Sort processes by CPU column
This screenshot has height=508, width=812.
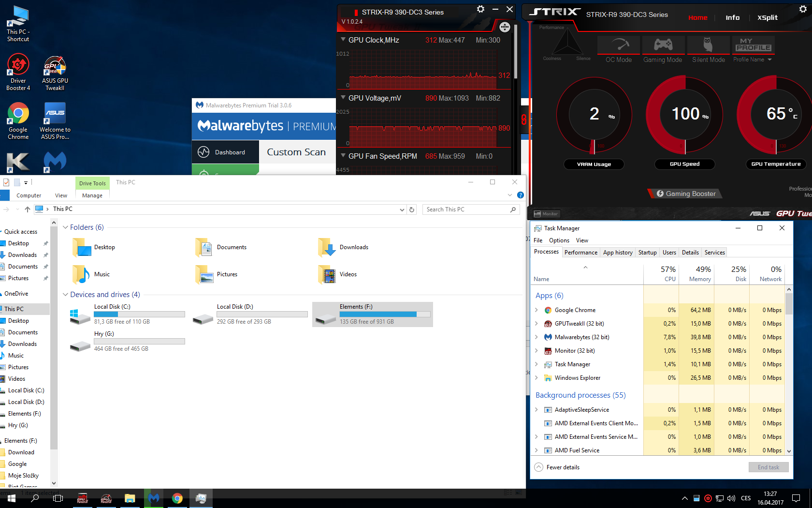pos(661,273)
